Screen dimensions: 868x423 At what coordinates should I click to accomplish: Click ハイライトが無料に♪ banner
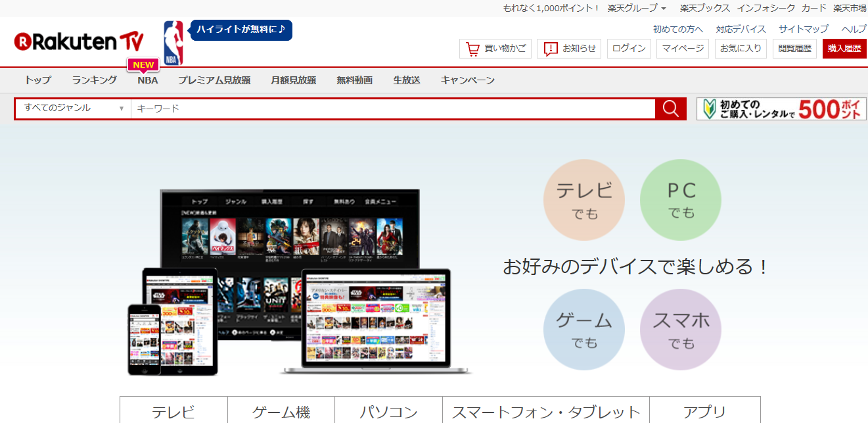240,30
